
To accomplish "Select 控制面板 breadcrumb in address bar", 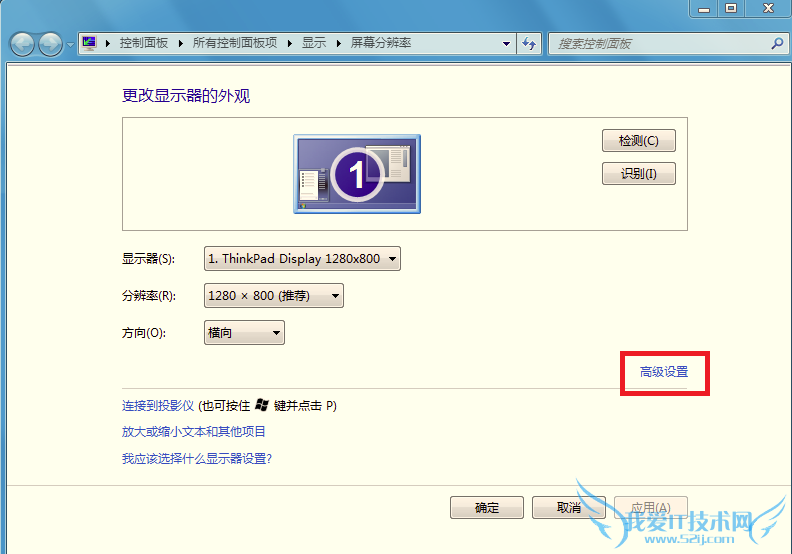I will pyautogui.click(x=143, y=43).
